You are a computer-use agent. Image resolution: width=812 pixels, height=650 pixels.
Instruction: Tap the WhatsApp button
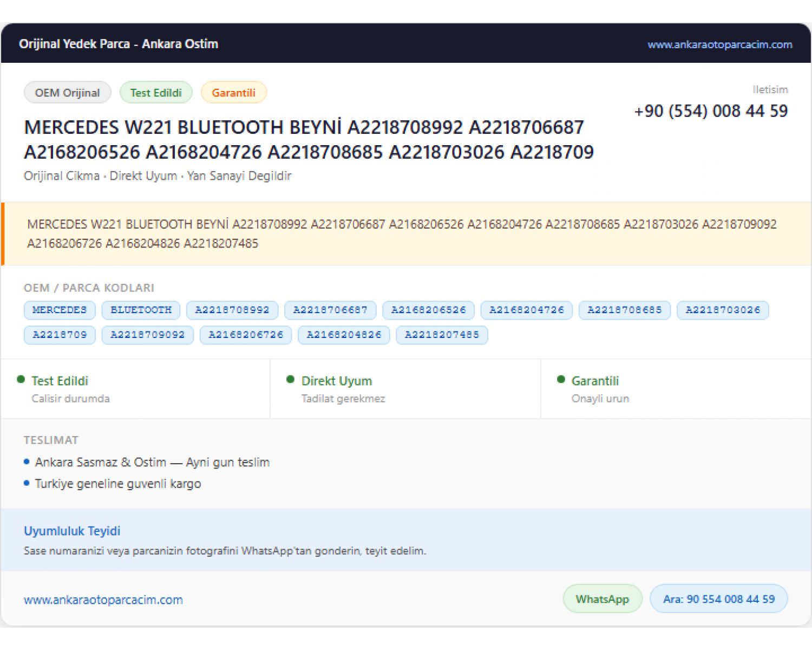click(603, 599)
